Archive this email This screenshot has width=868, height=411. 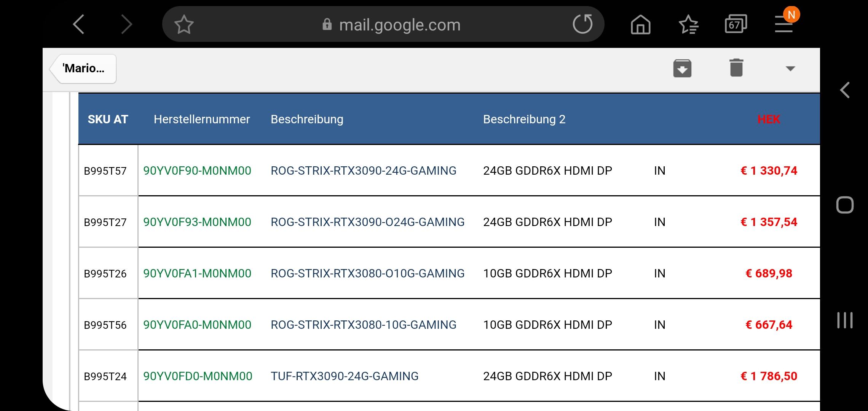(682, 68)
